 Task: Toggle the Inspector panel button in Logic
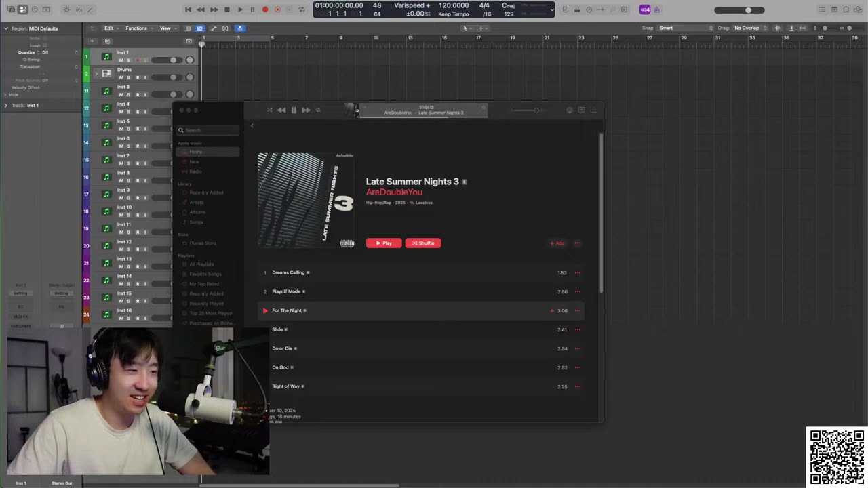(x=22, y=9)
